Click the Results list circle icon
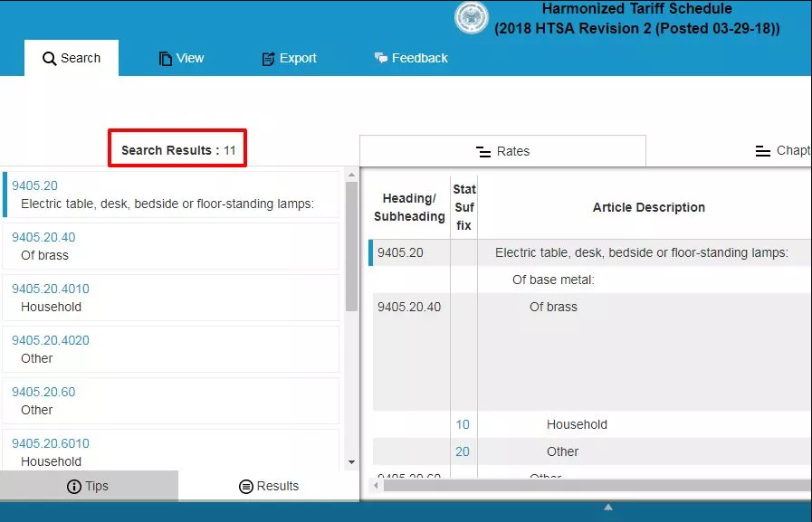Screen dimensions: 812x522 pos(246,487)
